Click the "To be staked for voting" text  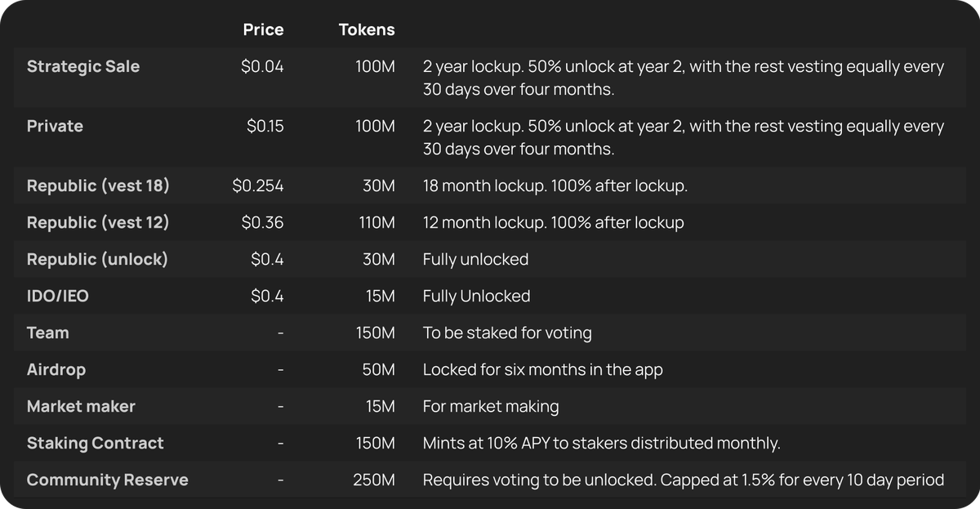tap(507, 333)
